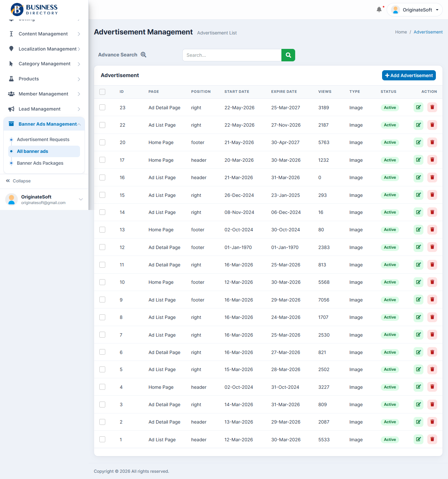Viewport: 448px width, 479px height.
Task: Click the Advance Search zoom icon
Action: [143, 55]
